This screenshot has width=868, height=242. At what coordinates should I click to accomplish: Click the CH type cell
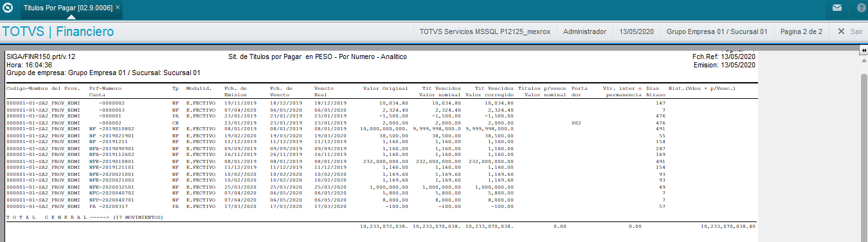176,123
